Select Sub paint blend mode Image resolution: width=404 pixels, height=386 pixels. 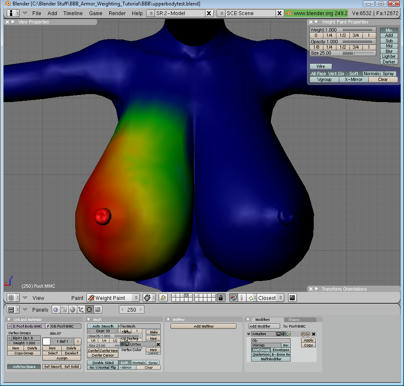389,40
